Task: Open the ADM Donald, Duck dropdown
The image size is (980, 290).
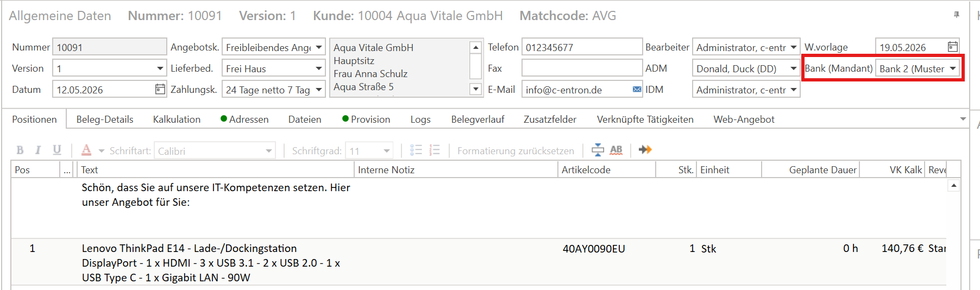Action: [x=793, y=68]
